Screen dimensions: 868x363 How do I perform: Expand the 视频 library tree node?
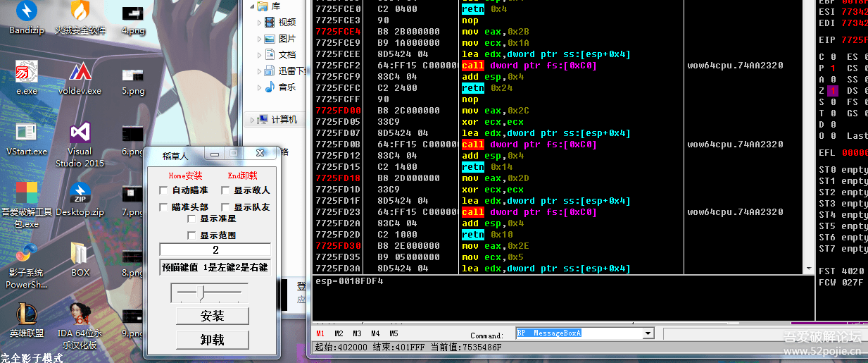click(x=260, y=23)
